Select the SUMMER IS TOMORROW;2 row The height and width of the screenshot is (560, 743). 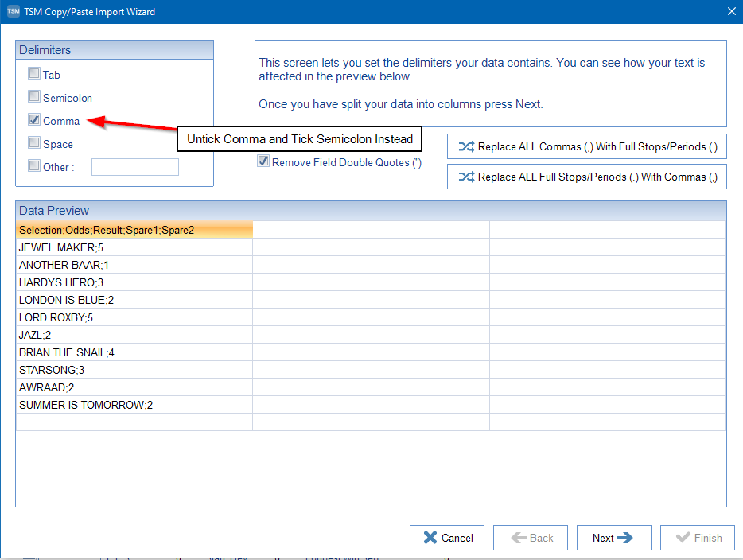(134, 405)
